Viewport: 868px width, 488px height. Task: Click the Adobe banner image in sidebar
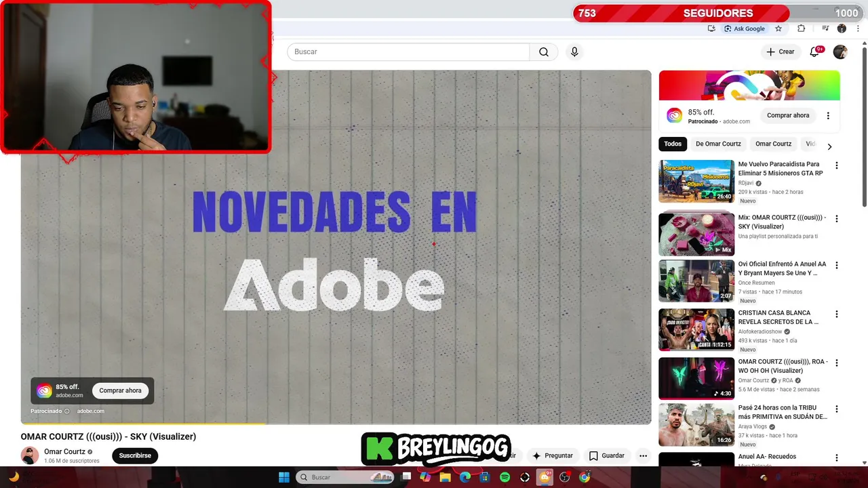point(749,85)
